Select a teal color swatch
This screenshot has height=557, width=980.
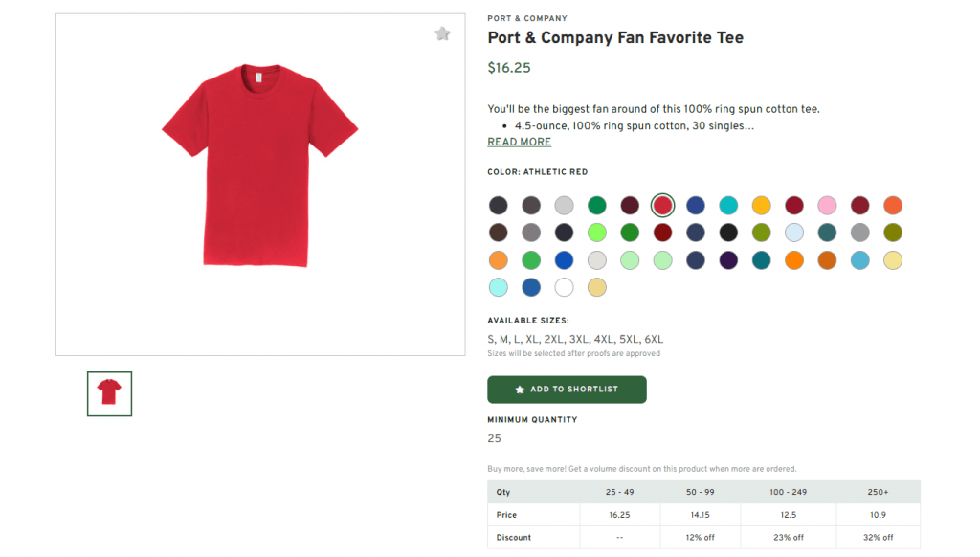[x=728, y=205]
